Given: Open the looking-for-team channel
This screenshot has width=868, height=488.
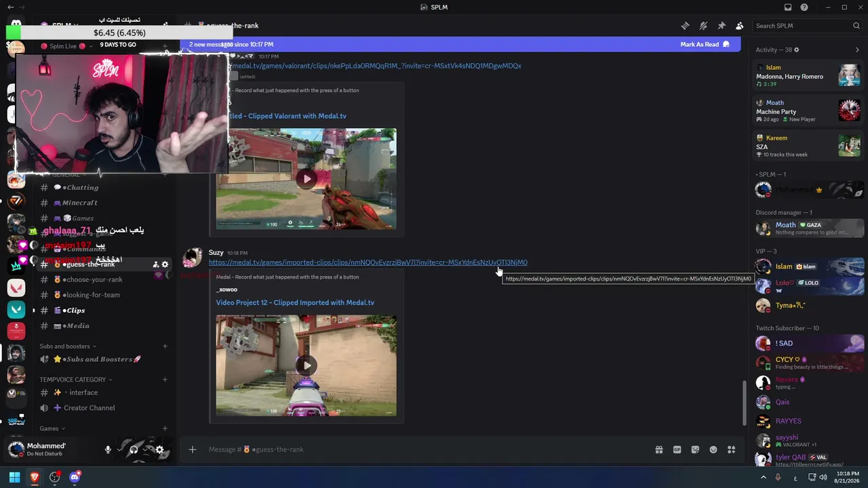Looking at the screenshot, I should [104, 295].
